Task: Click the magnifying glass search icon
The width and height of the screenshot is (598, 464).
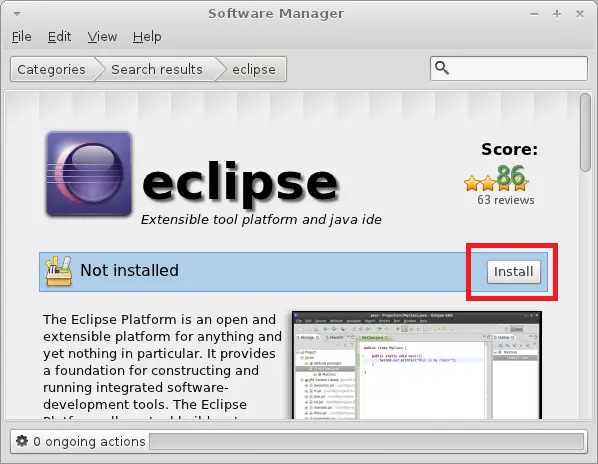Action: tap(442, 68)
